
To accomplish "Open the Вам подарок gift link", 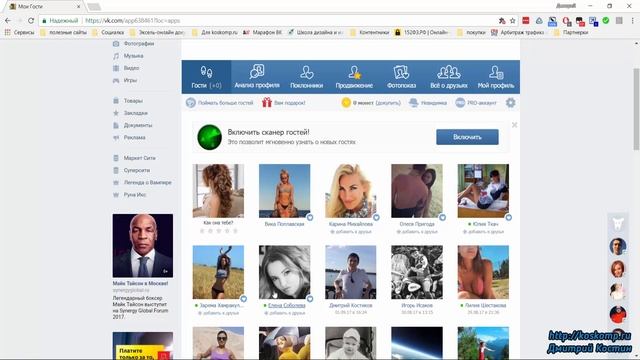I will pos(284,103).
